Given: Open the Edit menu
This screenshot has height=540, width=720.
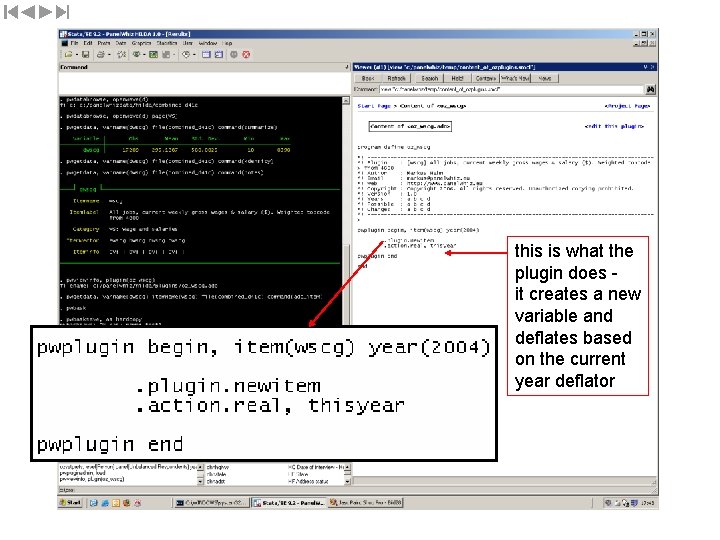Looking at the screenshot, I should (88, 43).
